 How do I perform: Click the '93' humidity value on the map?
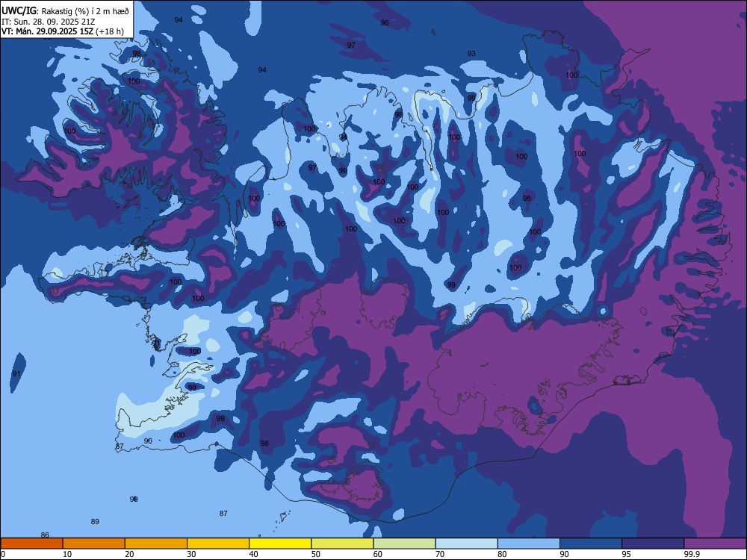tap(471, 53)
